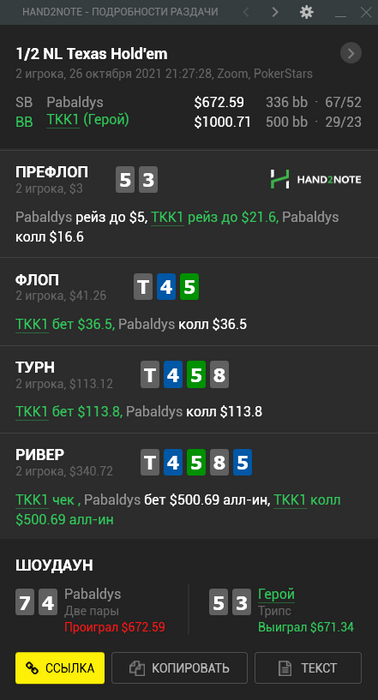Select the blue 5 river card
This screenshot has width=378, height=700.
click(242, 462)
